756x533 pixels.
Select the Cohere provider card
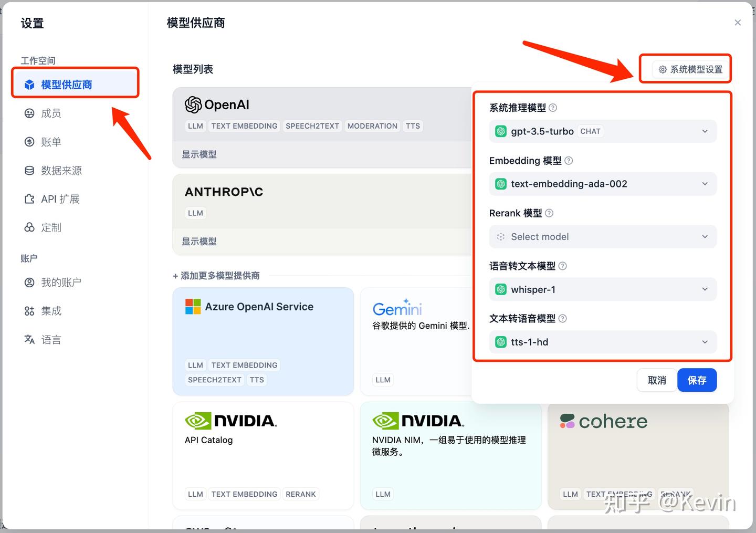click(x=638, y=457)
